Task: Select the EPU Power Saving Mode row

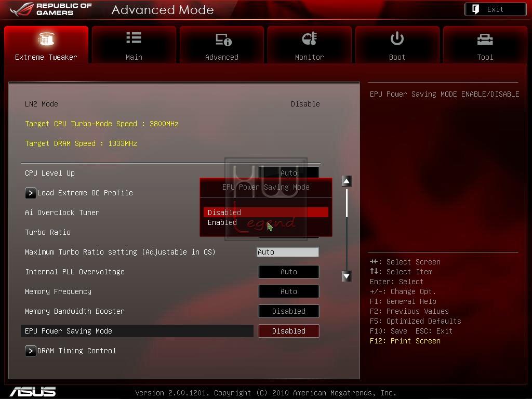Action: 137,331
